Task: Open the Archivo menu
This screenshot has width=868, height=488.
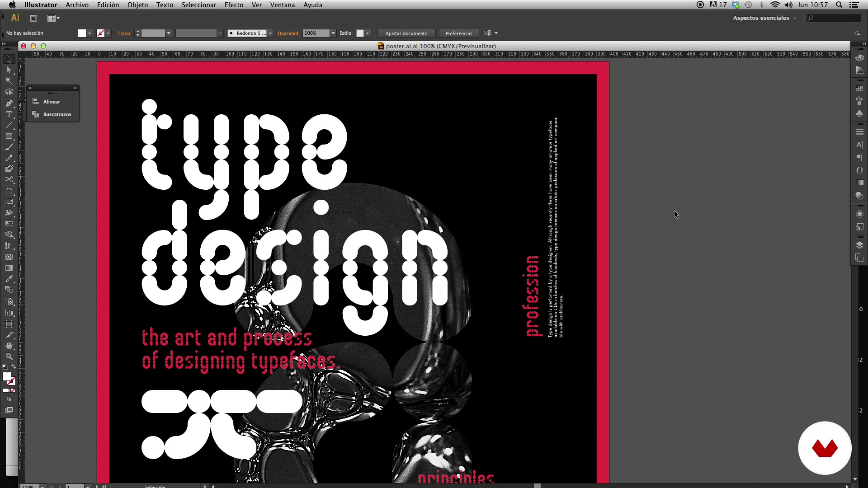Action: (77, 5)
